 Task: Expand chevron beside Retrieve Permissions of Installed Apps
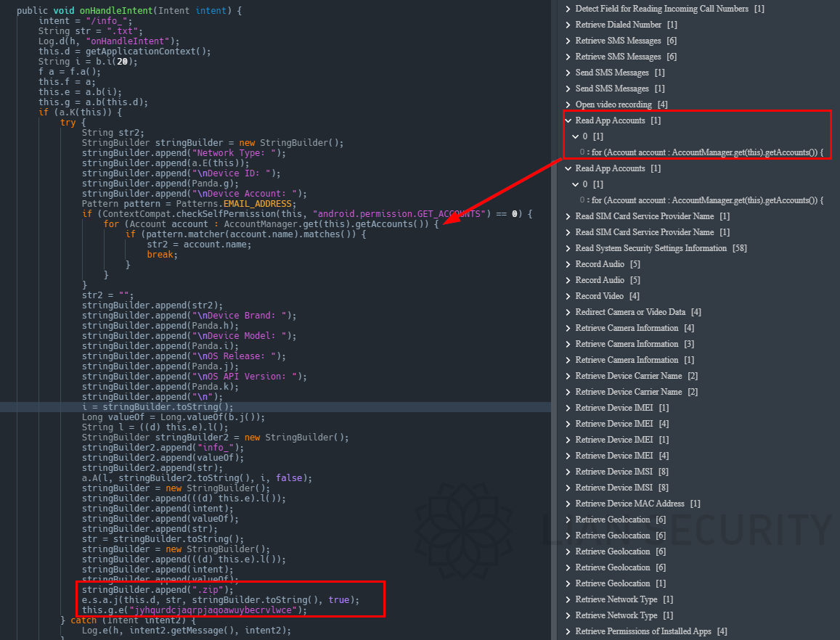pyautogui.click(x=568, y=631)
